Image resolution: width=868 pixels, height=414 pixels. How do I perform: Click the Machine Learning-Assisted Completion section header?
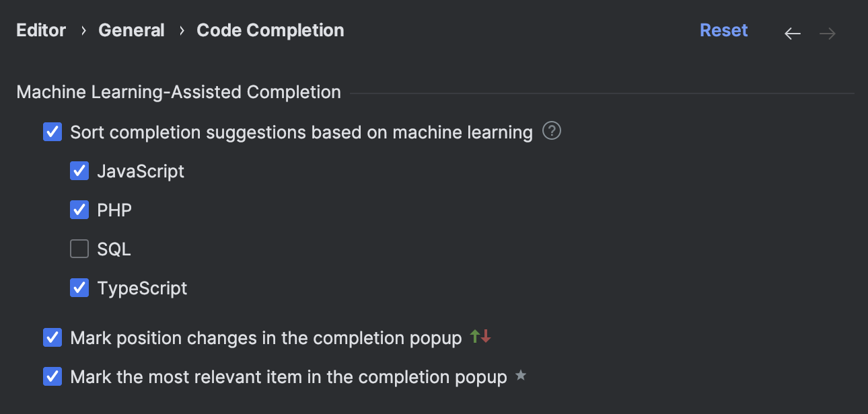178,92
